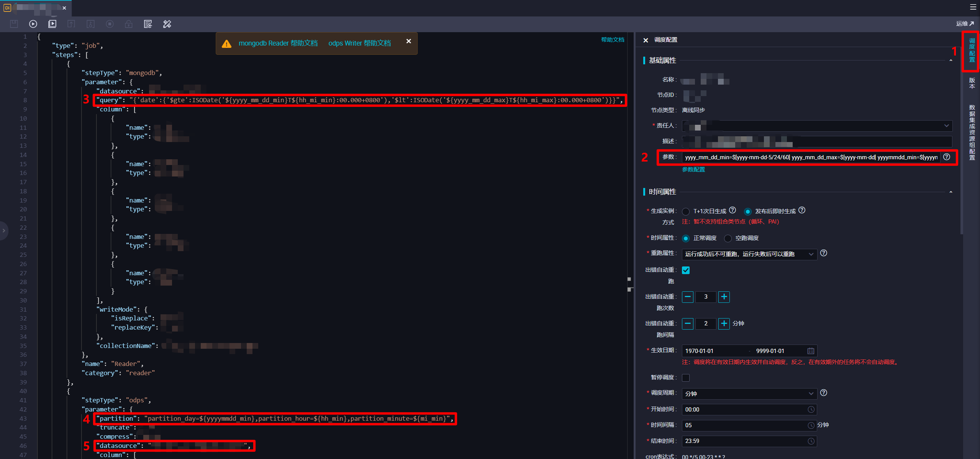Select 发布后即时生成 radio option
The image size is (980, 459).
coord(747,211)
